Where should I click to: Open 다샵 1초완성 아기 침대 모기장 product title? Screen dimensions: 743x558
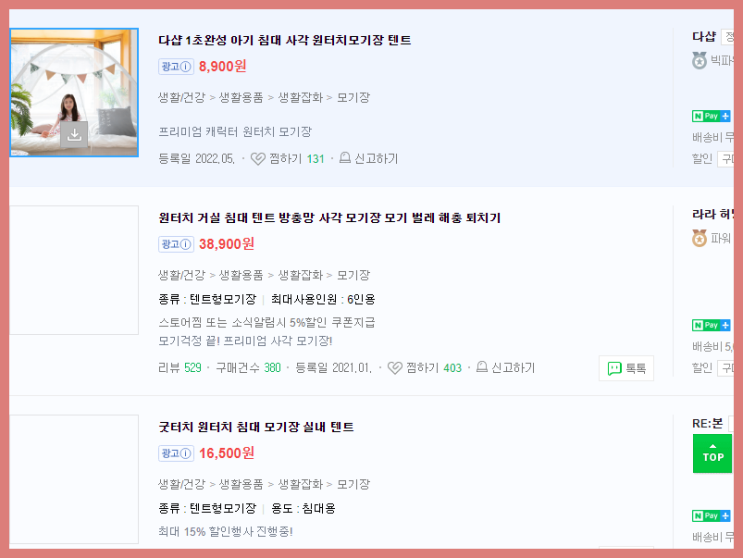tap(284, 40)
